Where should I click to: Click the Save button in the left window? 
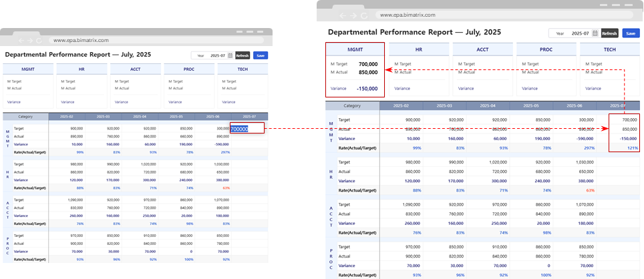tap(260, 56)
